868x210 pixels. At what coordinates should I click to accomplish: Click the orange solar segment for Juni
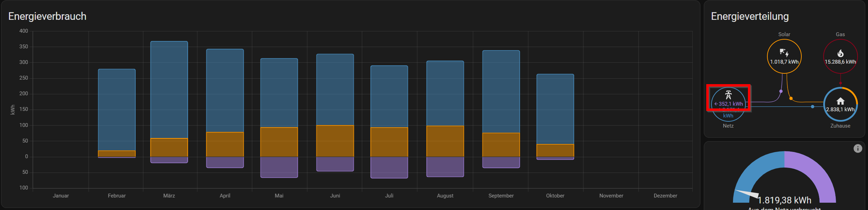[335, 141]
